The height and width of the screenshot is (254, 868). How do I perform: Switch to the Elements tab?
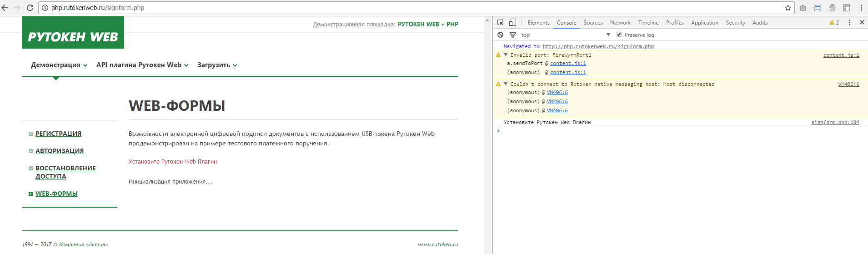coord(538,23)
